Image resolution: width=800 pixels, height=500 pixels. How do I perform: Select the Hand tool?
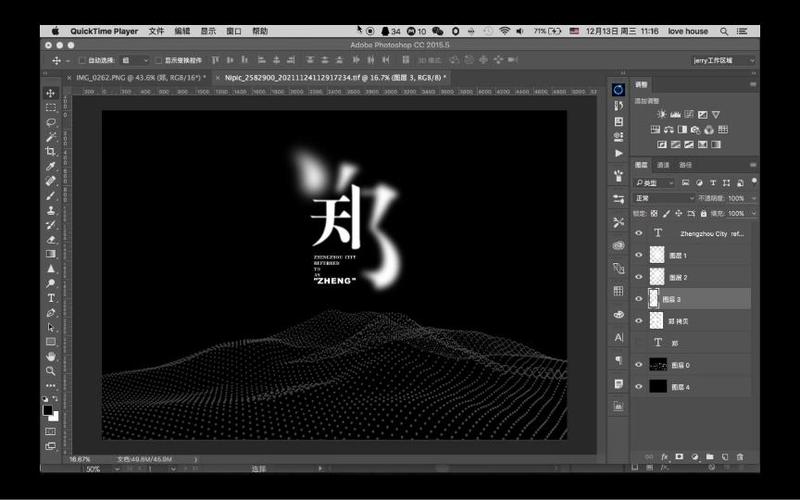coord(51,356)
